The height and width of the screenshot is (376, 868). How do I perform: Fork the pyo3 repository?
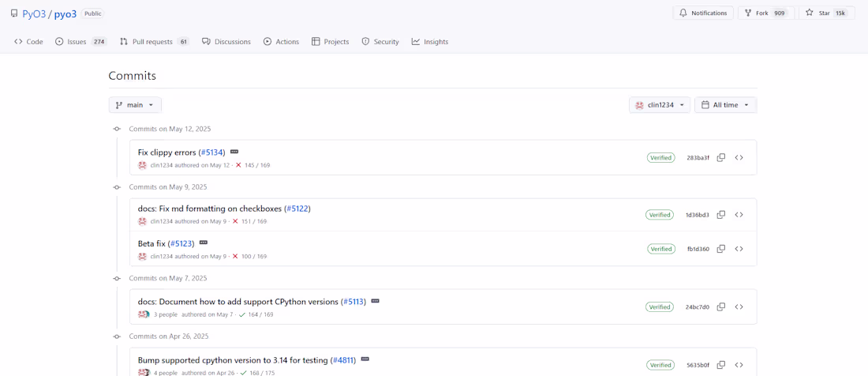pyautogui.click(x=766, y=13)
